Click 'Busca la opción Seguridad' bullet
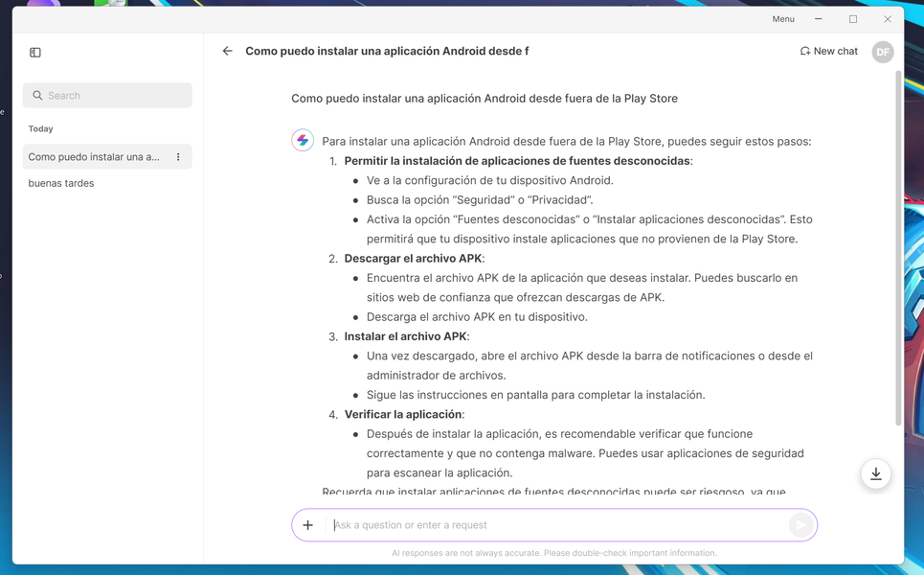The height and width of the screenshot is (575, 924). coord(480,200)
